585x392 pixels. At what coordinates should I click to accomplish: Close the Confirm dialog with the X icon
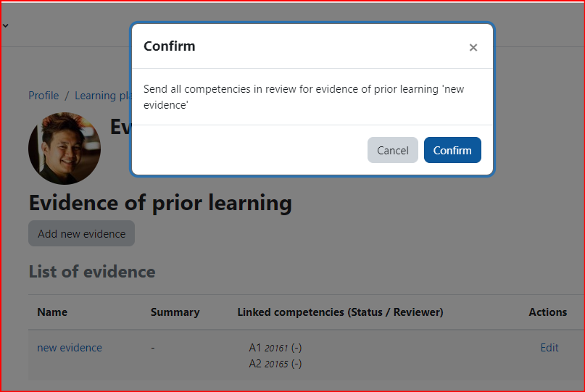(x=473, y=47)
